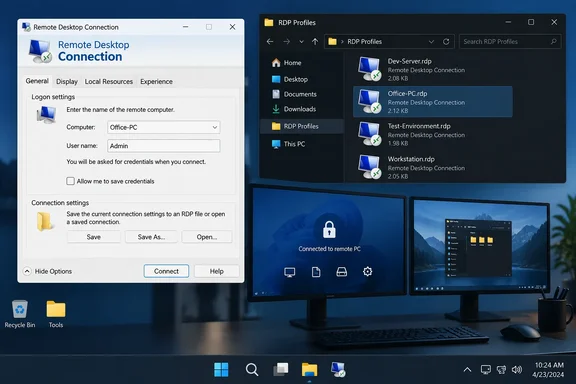Image resolution: width=576 pixels, height=384 pixels.
Task: Open Remote Desktop Connection taskbar icon
Action: [338, 370]
